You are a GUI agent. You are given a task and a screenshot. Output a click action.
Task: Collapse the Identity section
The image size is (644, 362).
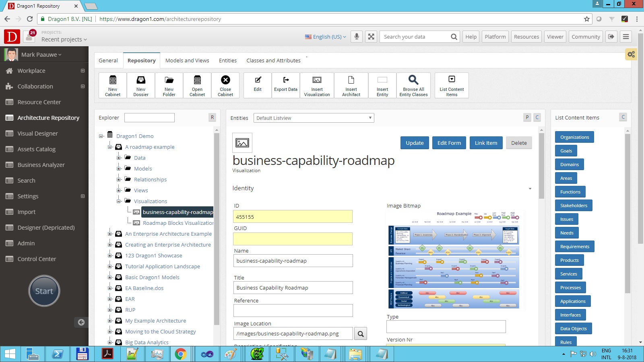click(530, 189)
